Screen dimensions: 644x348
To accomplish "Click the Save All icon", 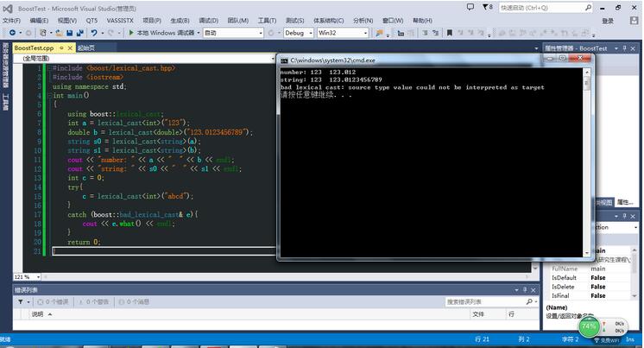I will (79, 33).
